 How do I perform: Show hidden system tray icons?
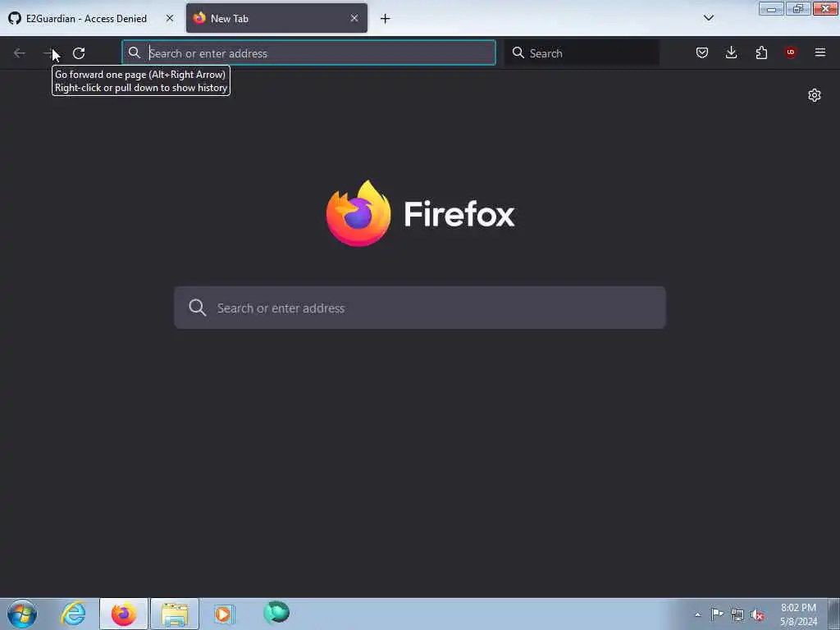697,614
